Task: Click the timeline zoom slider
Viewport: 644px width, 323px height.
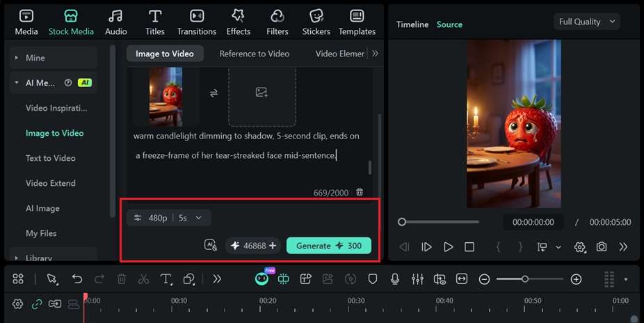Action: tap(530, 279)
